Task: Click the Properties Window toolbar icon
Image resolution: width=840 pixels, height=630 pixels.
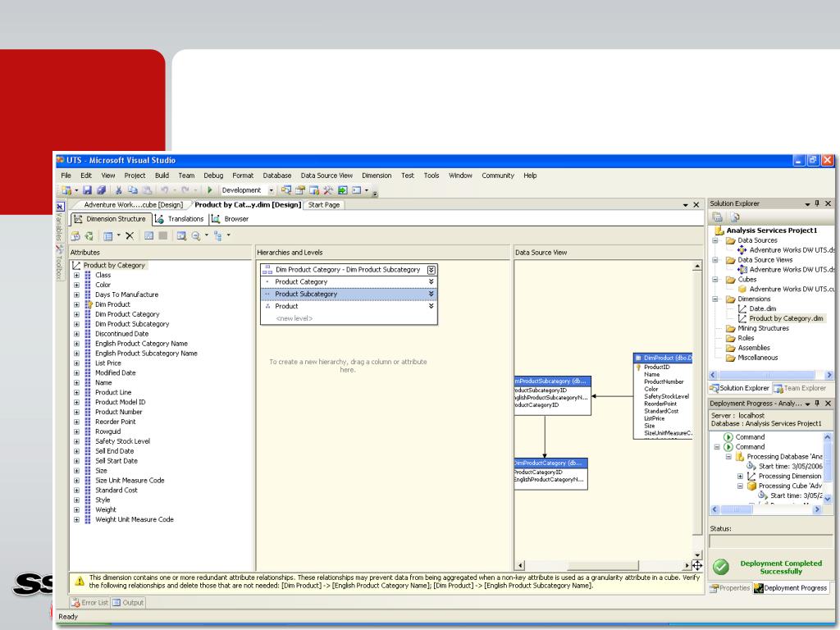Action: click(300, 190)
